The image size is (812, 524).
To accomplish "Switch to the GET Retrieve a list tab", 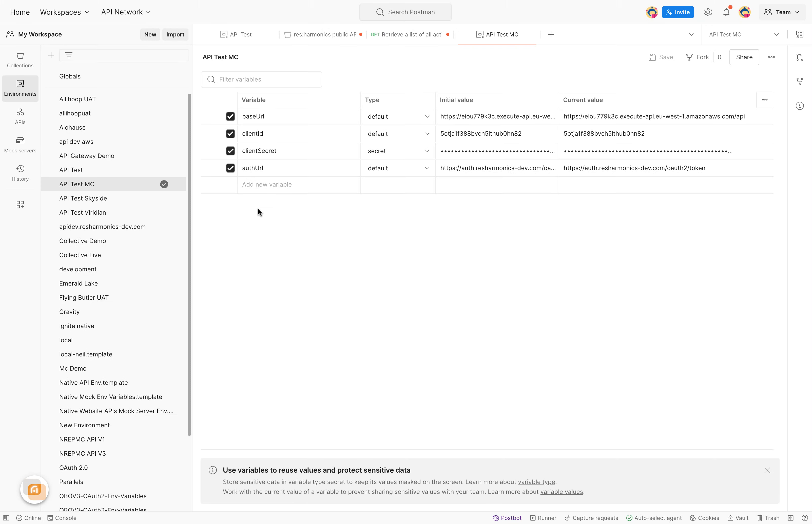I will pos(410,34).
